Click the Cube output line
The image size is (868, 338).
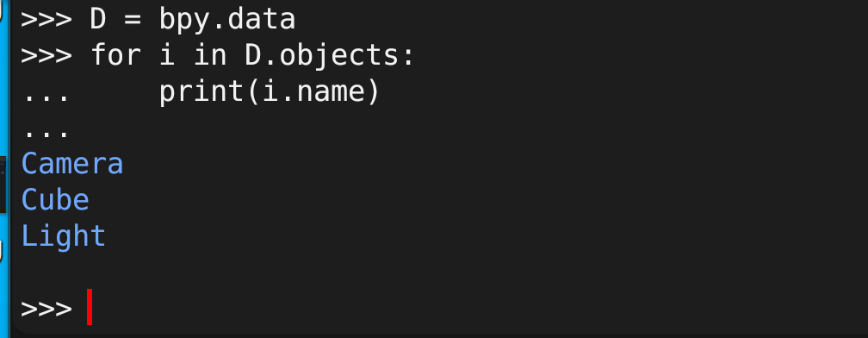(55, 200)
